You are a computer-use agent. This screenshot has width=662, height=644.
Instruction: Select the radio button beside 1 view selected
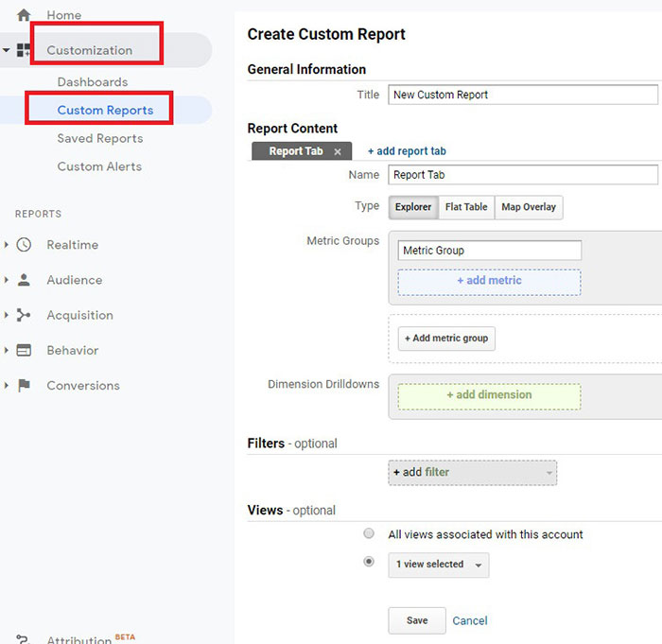coord(369,562)
